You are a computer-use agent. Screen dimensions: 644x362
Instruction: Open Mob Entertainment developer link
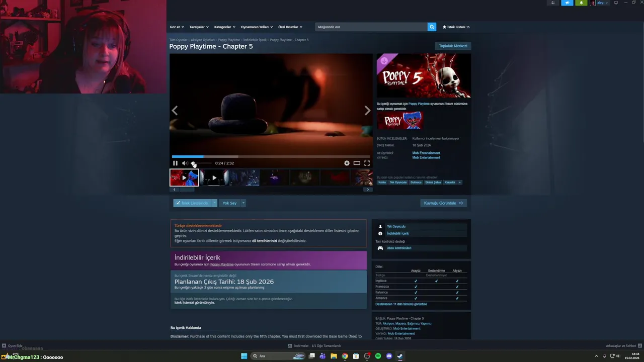pos(426,153)
